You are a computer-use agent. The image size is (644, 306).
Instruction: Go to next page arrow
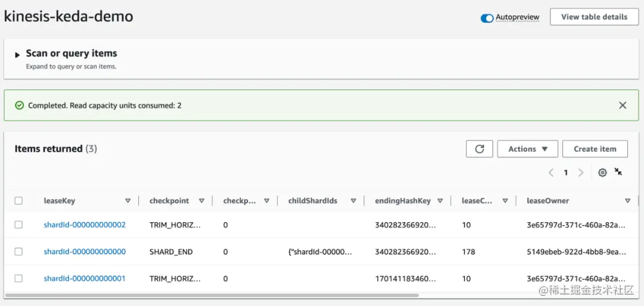point(581,173)
